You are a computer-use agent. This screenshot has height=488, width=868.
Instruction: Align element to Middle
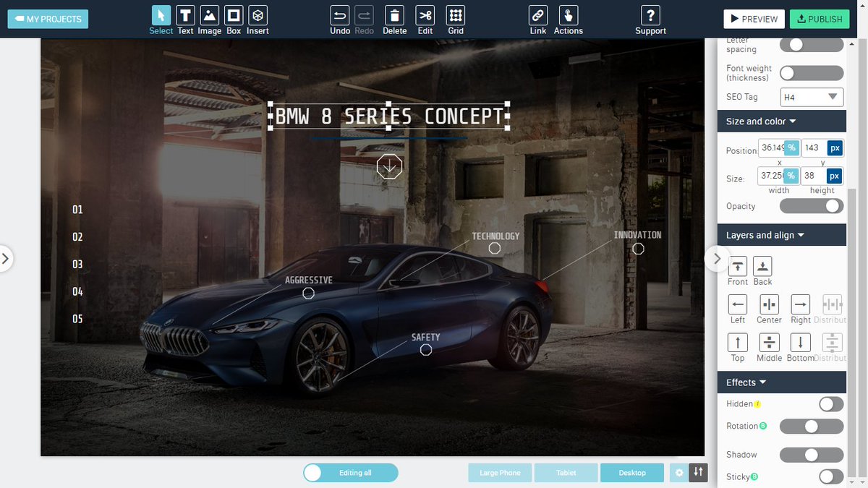(769, 343)
